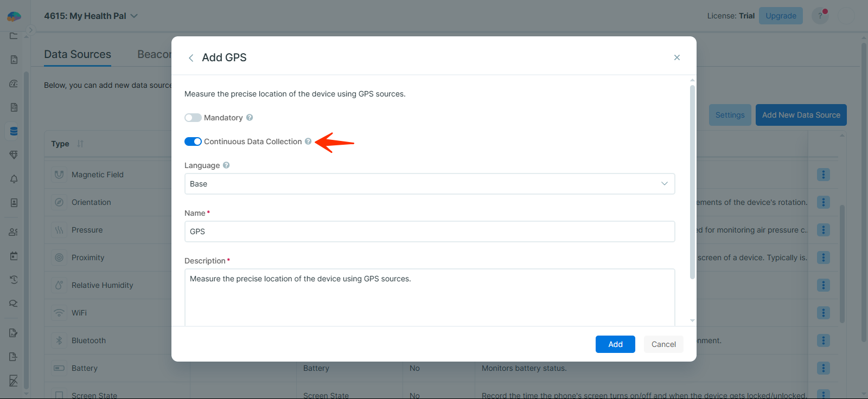
Task: Click help icon beside Continuous Data Collection
Action: tap(308, 141)
